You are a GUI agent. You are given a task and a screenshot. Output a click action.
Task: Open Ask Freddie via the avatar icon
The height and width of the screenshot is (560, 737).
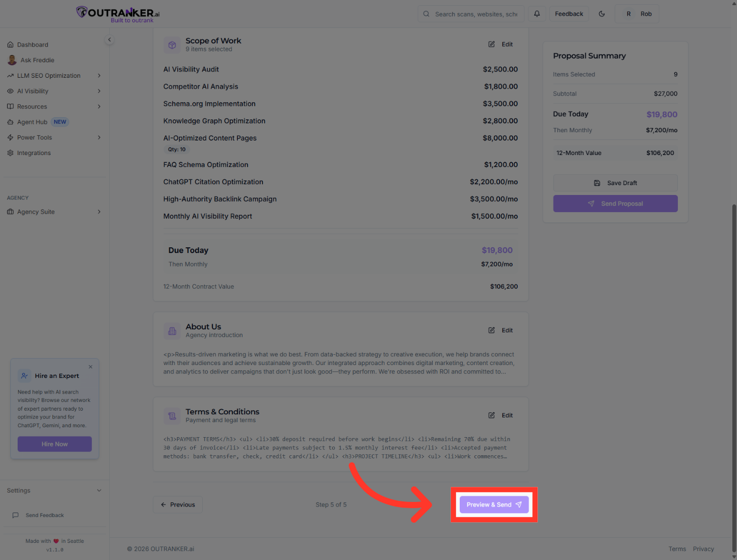point(12,60)
